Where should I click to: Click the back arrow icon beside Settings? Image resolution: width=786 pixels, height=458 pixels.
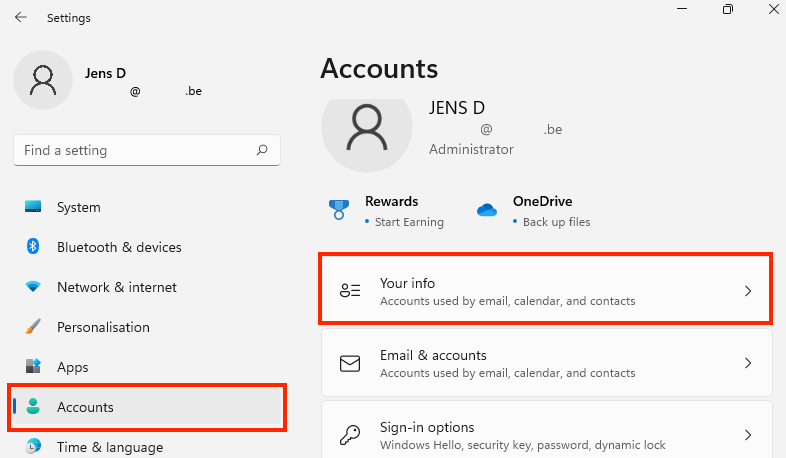pos(21,18)
